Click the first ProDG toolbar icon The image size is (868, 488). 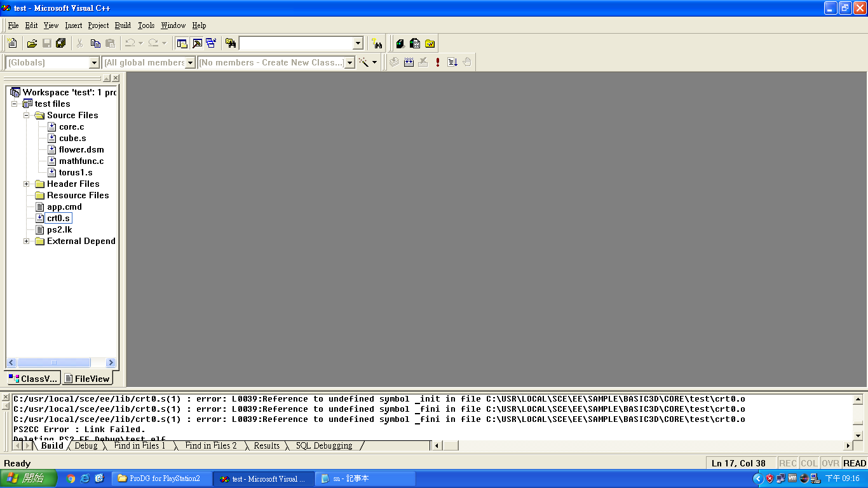pyautogui.click(x=400, y=43)
